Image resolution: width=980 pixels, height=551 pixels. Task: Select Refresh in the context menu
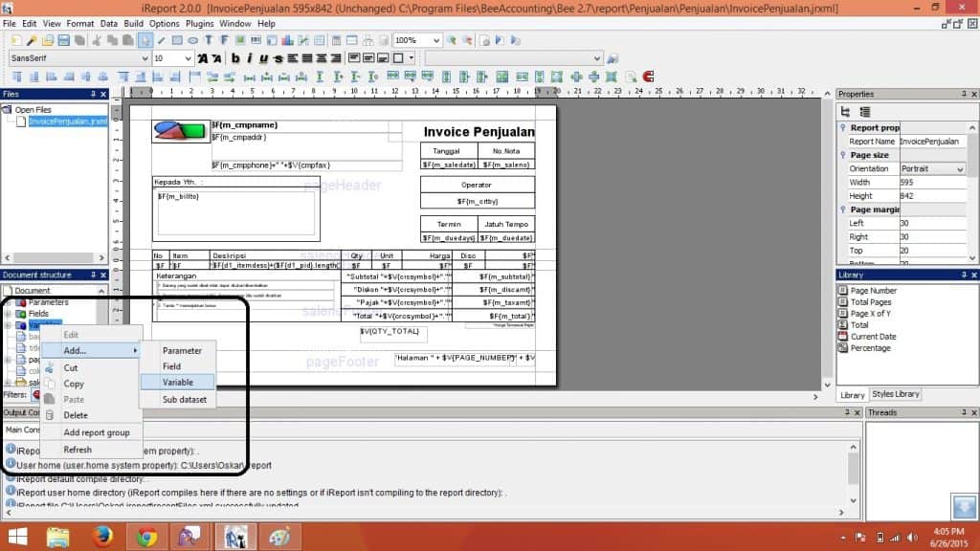click(x=91, y=450)
